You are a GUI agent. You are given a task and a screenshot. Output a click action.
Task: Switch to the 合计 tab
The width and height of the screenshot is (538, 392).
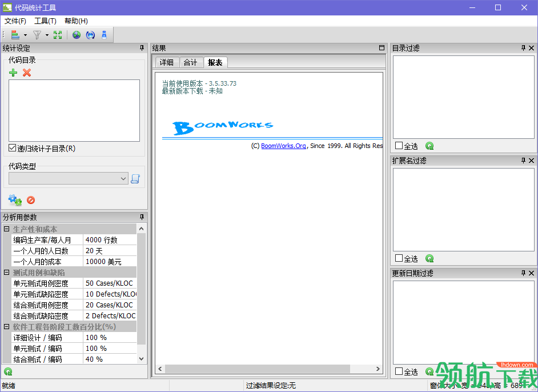click(190, 62)
